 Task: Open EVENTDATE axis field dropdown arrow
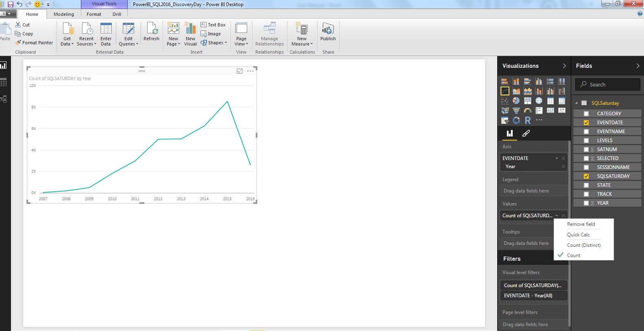tap(557, 158)
